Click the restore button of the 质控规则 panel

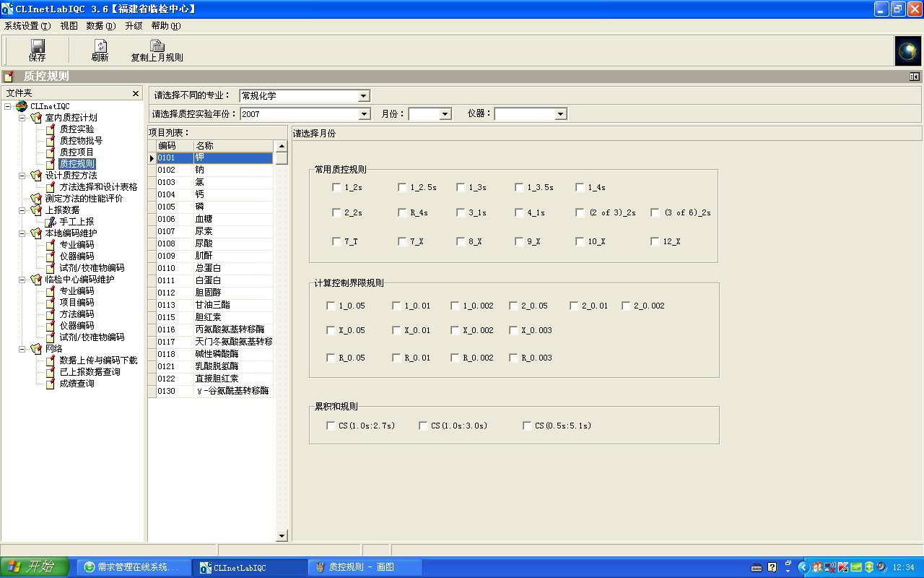[x=915, y=77]
